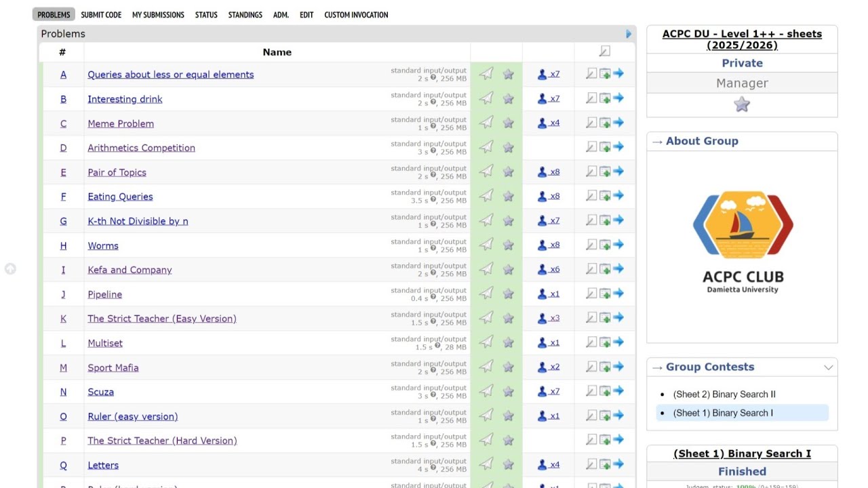Viewport: 868px width, 488px height.
Task: Open the Standings tab
Action: (245, 15)
